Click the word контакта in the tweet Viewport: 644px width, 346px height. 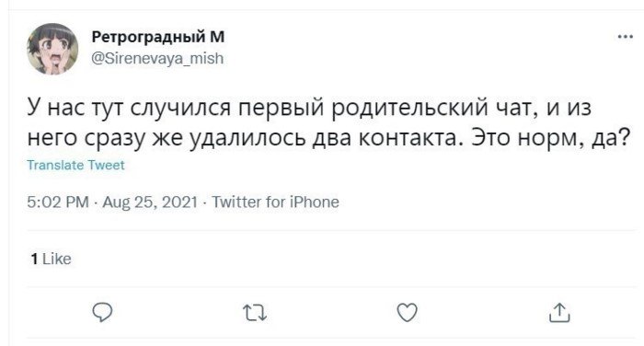coord(408,138)
